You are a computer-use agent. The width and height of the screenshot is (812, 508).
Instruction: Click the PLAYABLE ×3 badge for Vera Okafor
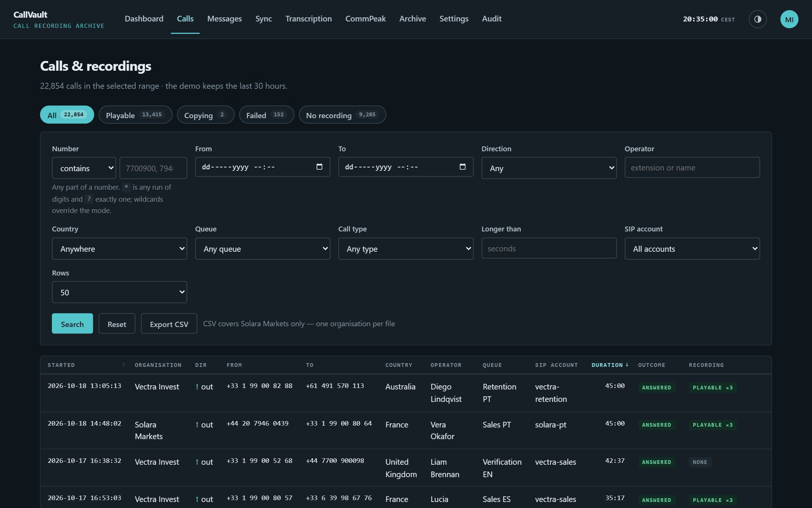point(713,425)
